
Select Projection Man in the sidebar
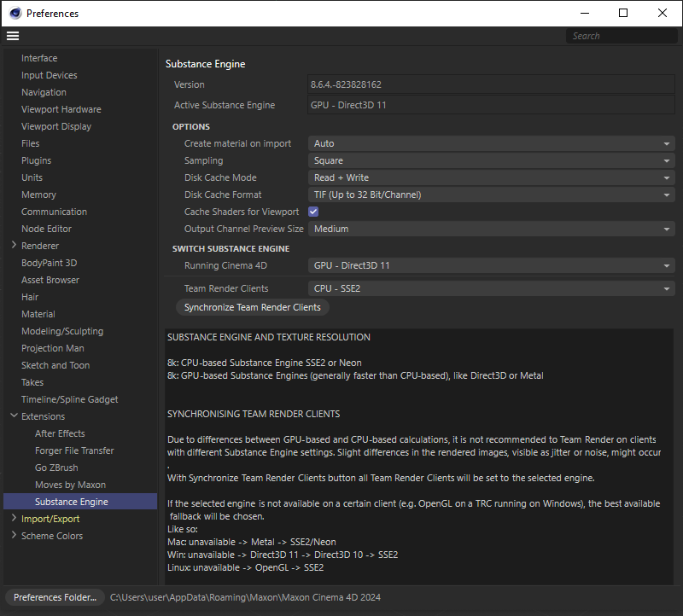53,348
